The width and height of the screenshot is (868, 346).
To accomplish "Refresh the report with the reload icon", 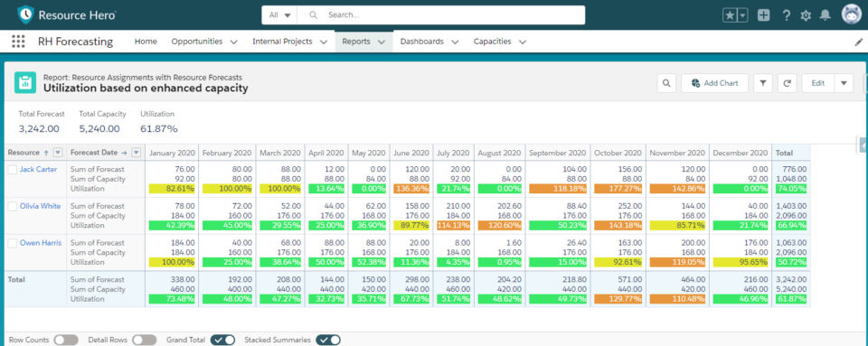I will [787, 83].
